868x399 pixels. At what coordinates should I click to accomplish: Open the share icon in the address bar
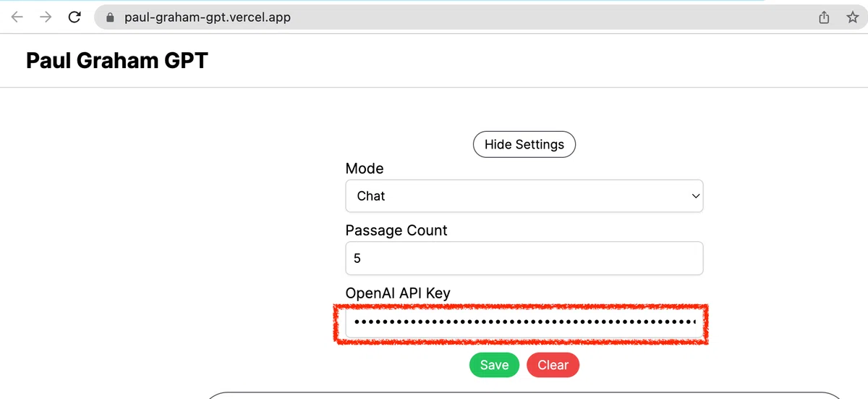point(824,17)
